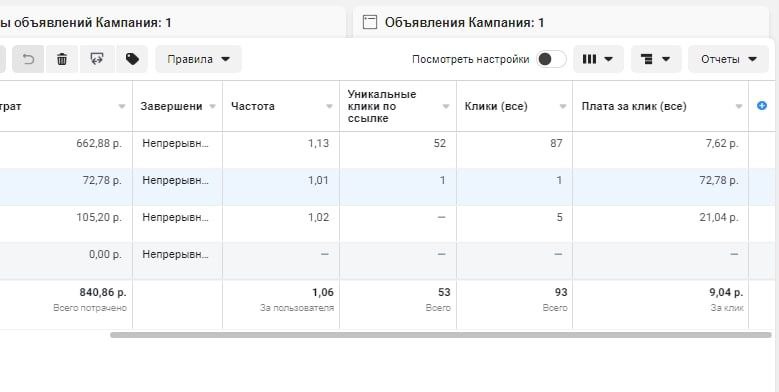Click total unique clicks 53

(x=444, y=292)
